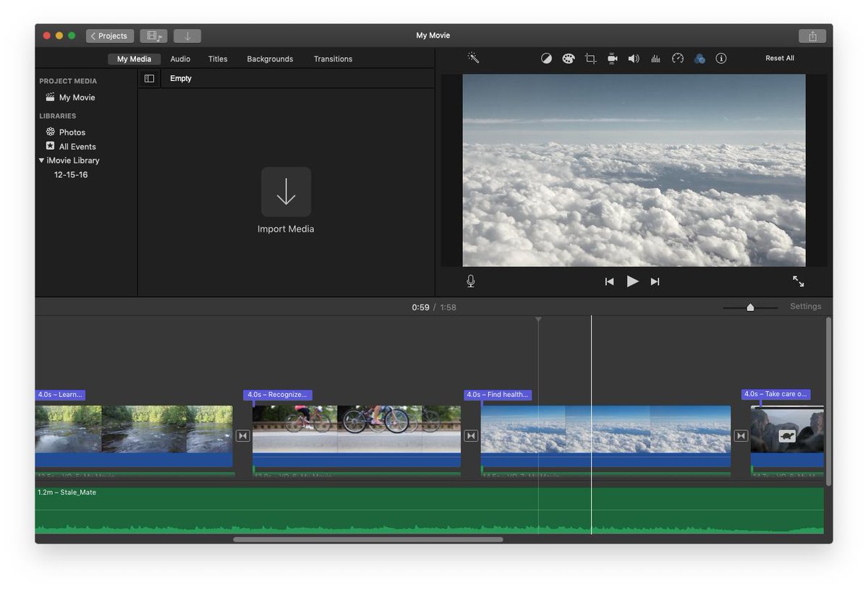
Task: Toggle the voiceover microphone recorder
Action: [x=471, y=281]
